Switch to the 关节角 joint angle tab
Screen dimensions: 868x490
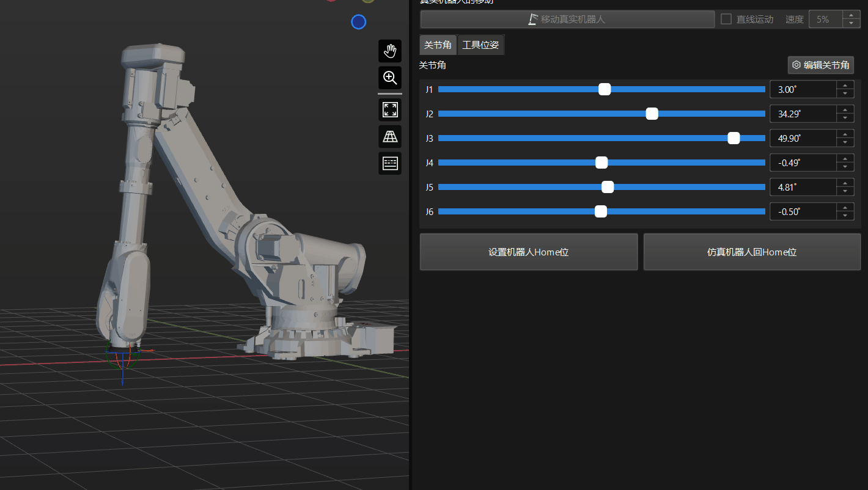click(x=438, y=45)
